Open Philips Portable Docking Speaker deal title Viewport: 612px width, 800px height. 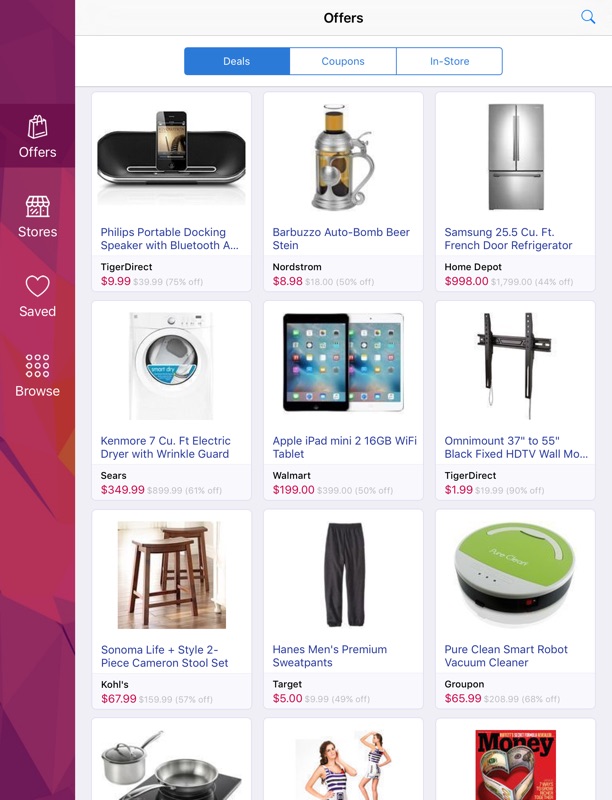[x=169, y=239]
